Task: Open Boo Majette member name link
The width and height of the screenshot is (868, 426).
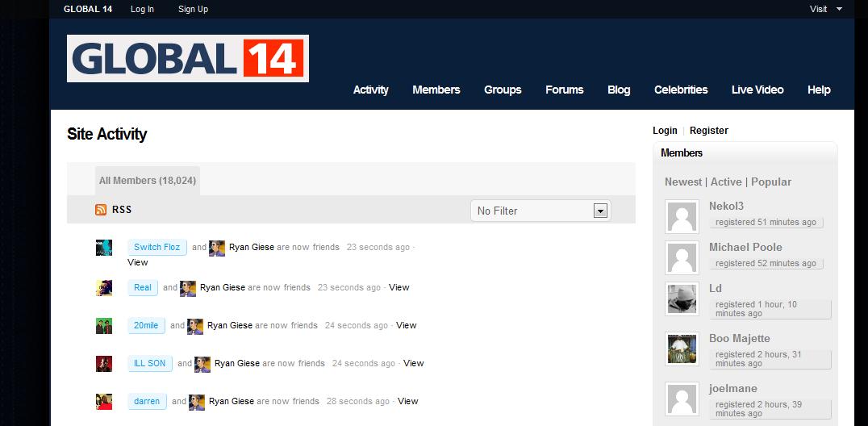Action: click(x=740, y=339)
